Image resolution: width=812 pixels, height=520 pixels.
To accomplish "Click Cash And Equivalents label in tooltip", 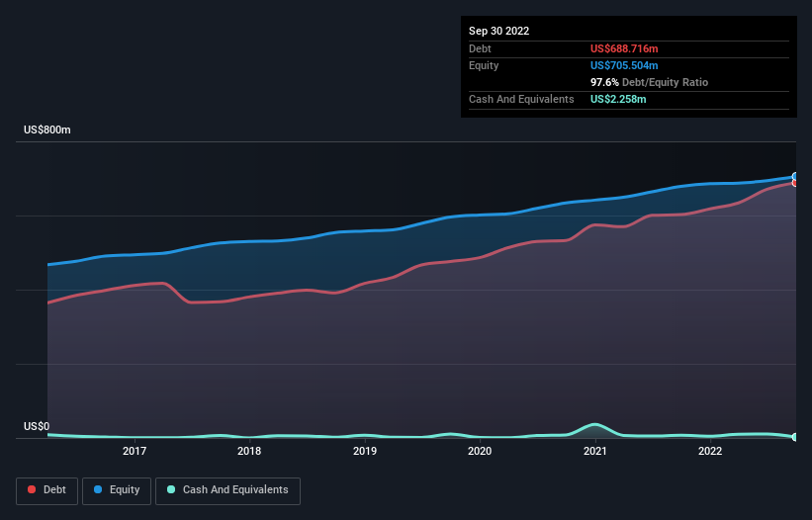I will point(521,99).
